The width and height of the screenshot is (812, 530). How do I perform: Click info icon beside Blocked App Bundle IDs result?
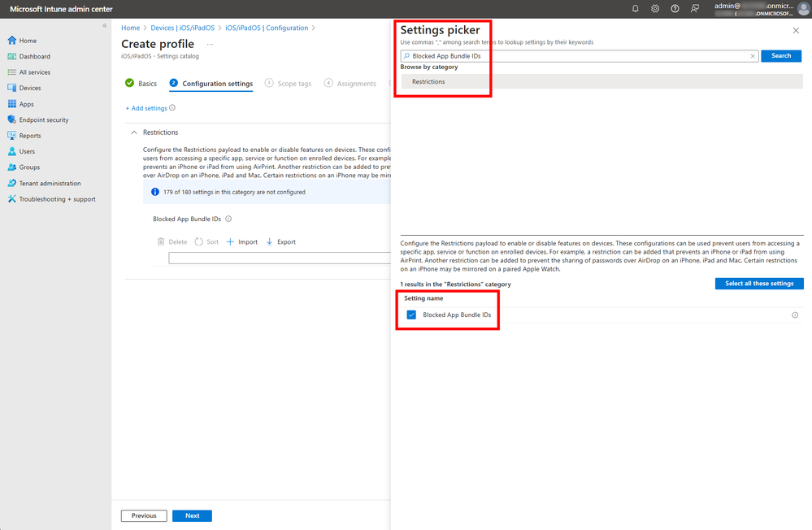[795, 315]
